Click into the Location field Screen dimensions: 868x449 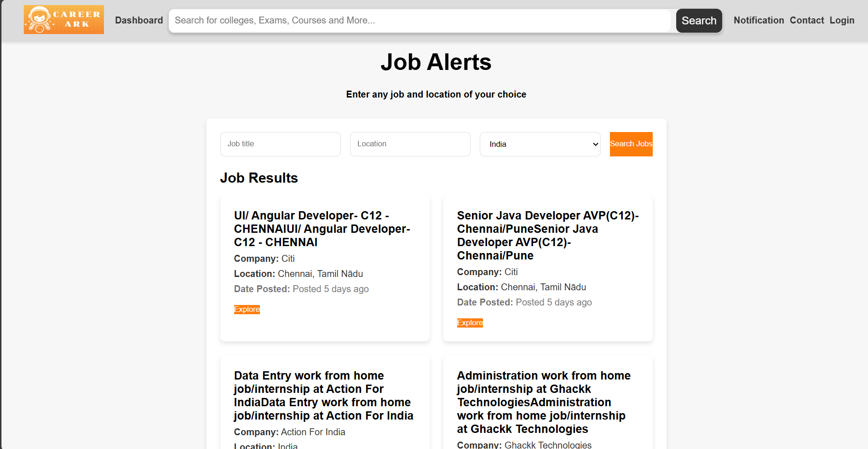410,144
